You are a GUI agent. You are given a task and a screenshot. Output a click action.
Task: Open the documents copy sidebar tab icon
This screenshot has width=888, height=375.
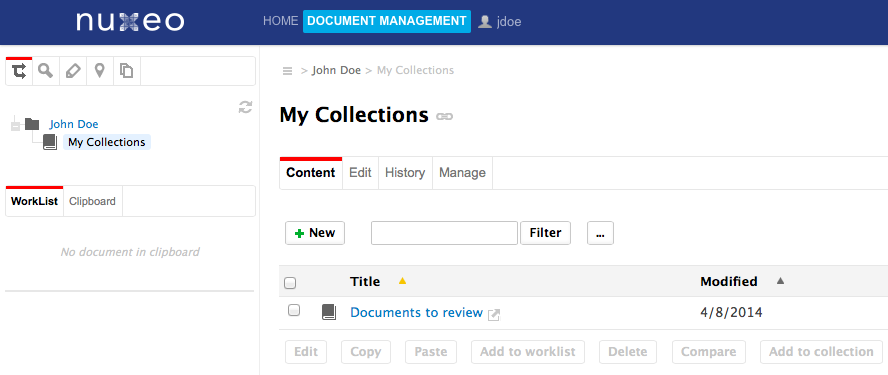point(127,71)
